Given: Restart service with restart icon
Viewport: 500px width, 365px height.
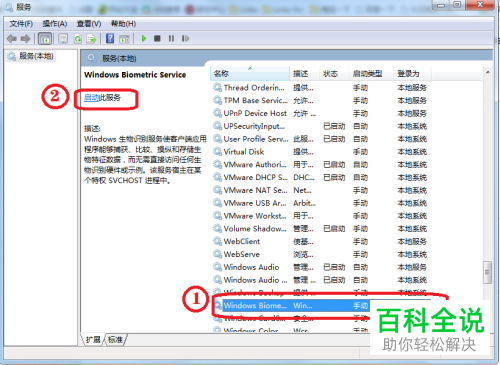Looking at the screenshot, I should 185,39.
